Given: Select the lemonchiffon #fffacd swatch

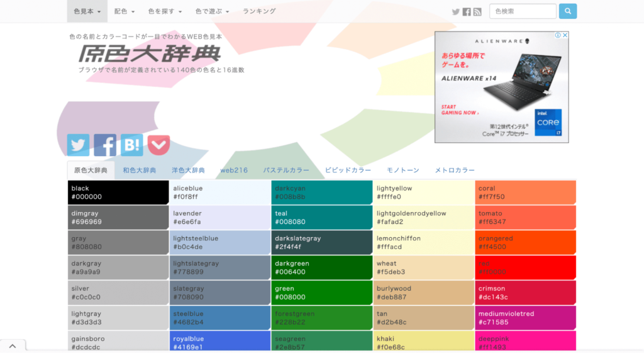Looking at the screenshot, I should [x=423, y=242].
